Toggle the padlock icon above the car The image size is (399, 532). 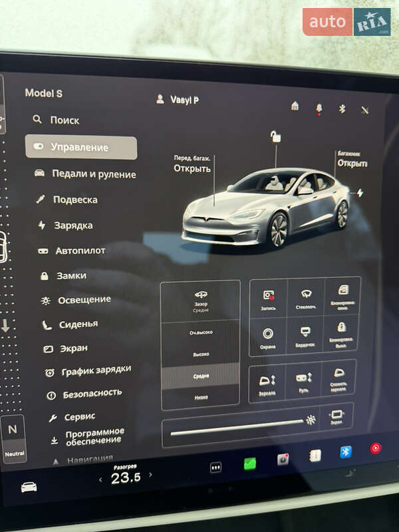tap(275, 136)
